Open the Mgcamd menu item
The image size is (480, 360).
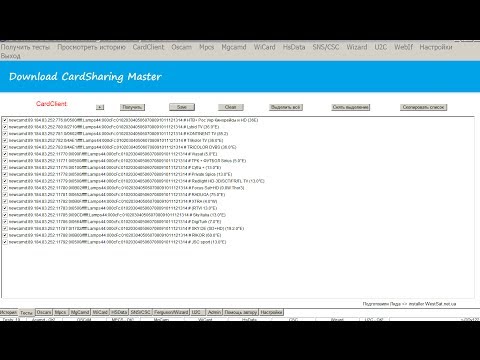coord(234,47)
